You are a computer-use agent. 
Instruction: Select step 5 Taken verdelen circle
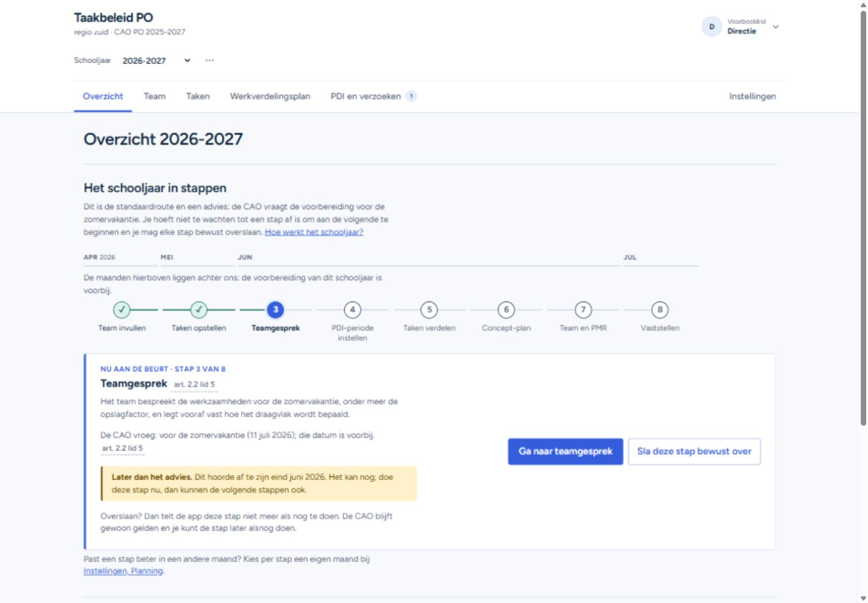point(429,309)
